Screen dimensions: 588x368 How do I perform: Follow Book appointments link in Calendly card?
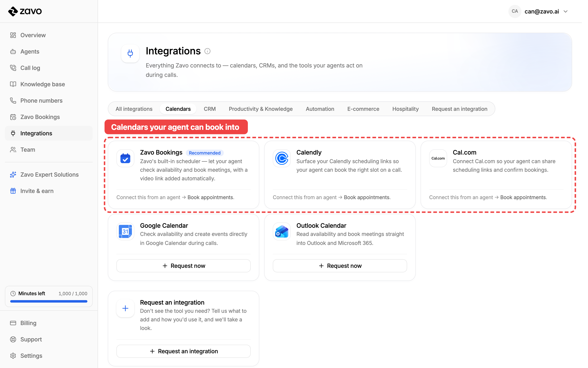tap(366, 197)
